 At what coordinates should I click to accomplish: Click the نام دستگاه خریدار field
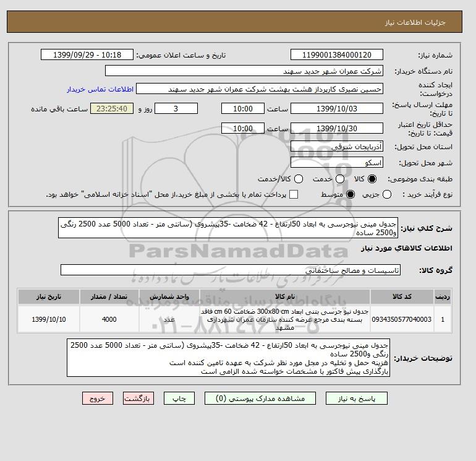tap(244, 71)
